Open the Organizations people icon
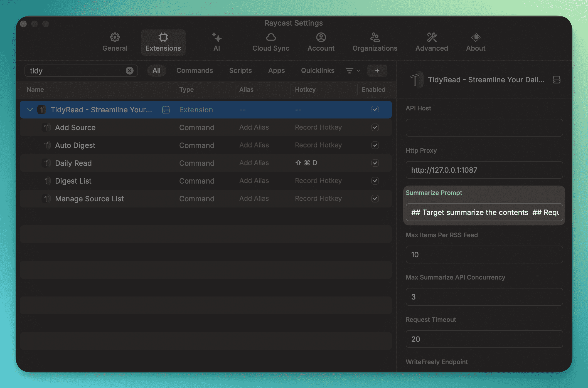Image resolution: width=588 pixels, height=388 pixels. 375,37
